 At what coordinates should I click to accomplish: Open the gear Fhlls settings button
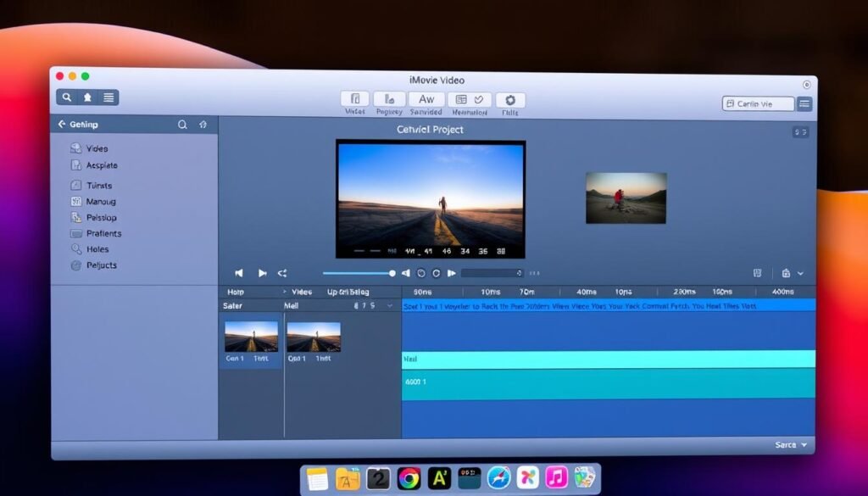(509, 100)
